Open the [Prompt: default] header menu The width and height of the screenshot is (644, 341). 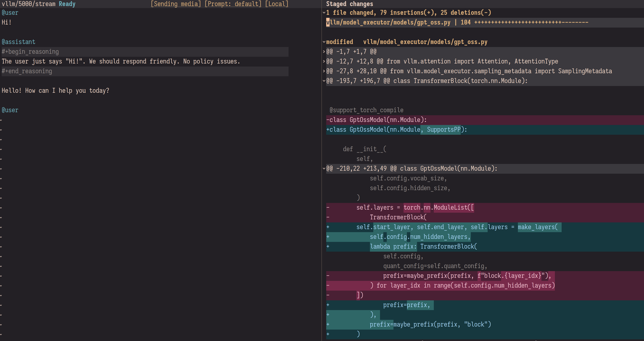[233, 4]
